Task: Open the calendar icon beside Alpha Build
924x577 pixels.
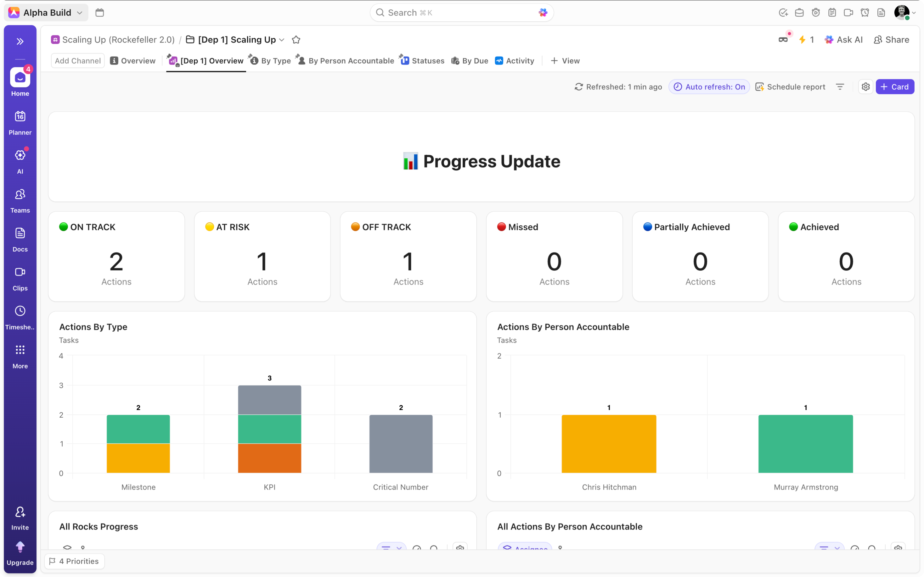Action: coord(100,13)
